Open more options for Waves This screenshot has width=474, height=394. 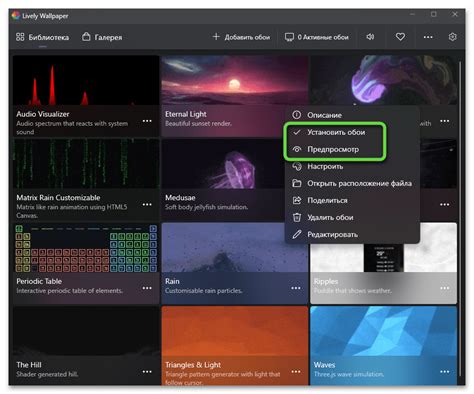pos(445,372)
